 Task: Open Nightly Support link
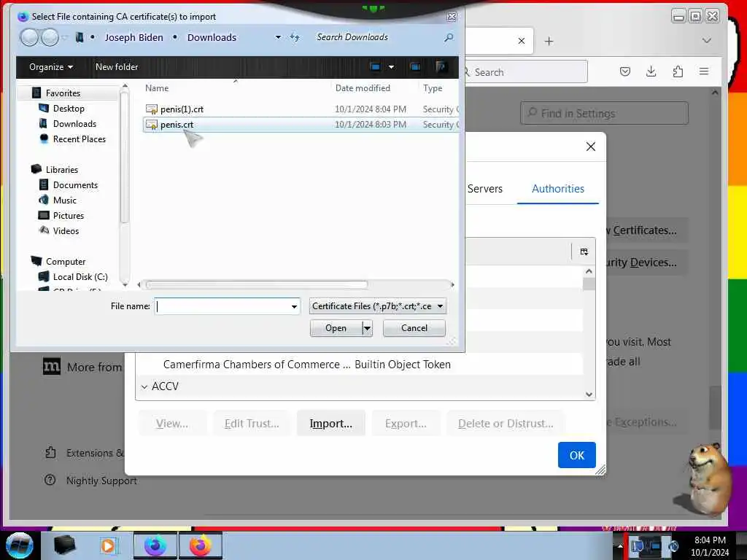[x=101, y=481]
